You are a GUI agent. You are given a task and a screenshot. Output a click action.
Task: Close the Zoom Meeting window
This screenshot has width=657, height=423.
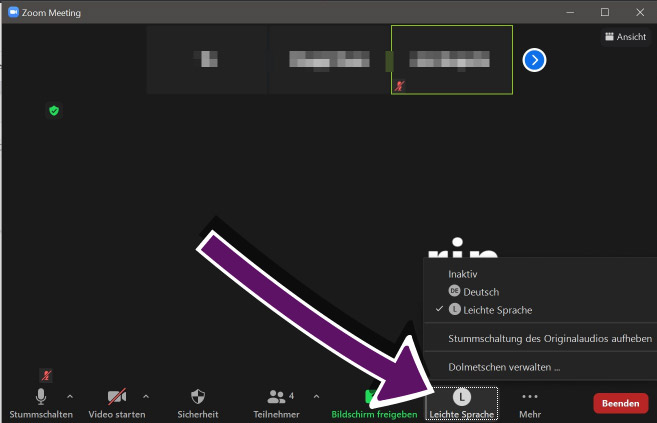640,12
